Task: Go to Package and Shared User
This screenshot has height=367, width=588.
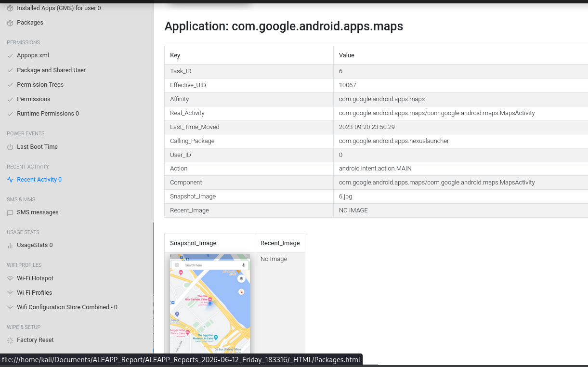Action: pyautogui.click(x=51, y=70)
